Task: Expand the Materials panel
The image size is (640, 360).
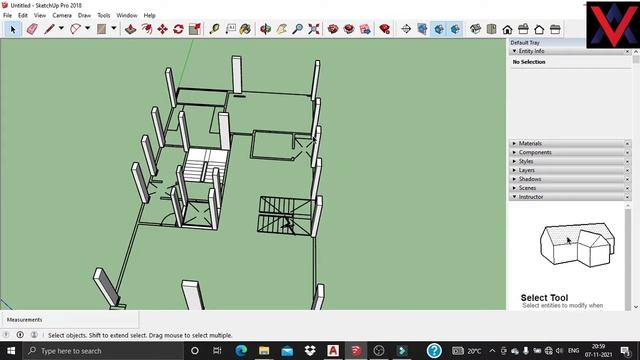Action: tap(514, 143)
